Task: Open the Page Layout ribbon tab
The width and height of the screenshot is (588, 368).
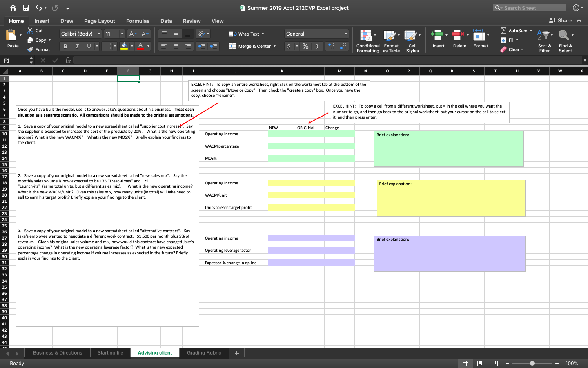Action: [100, 21]
